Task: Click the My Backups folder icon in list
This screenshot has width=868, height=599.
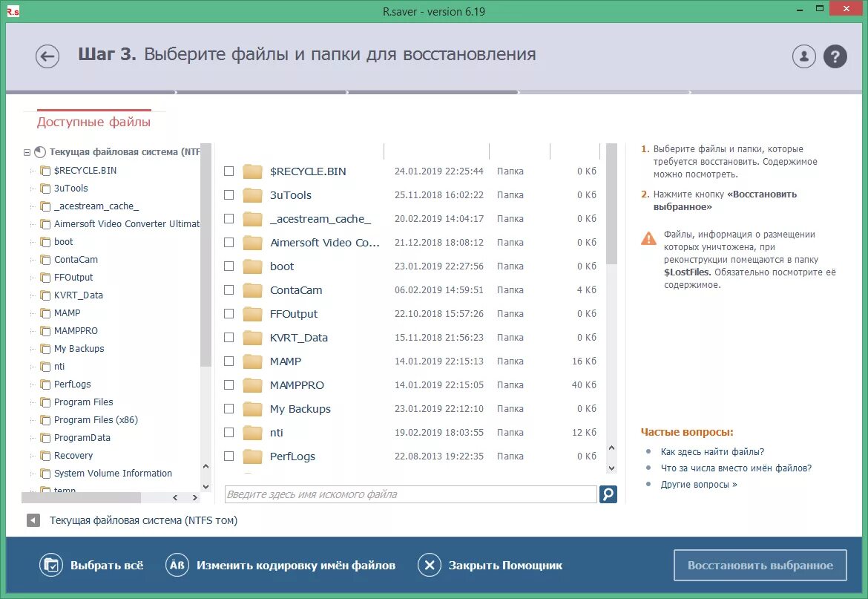Action: pyautogui.click(x=252, y=408)
